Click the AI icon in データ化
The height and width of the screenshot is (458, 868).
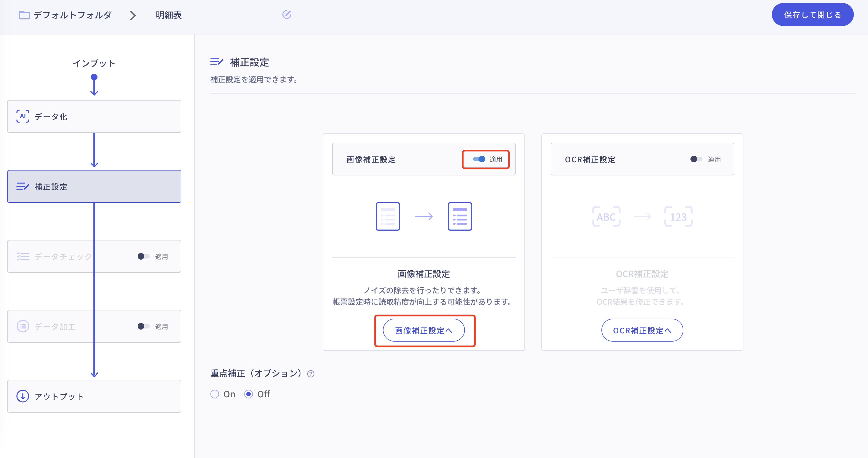pyautogui.click(x=23, y=116)
